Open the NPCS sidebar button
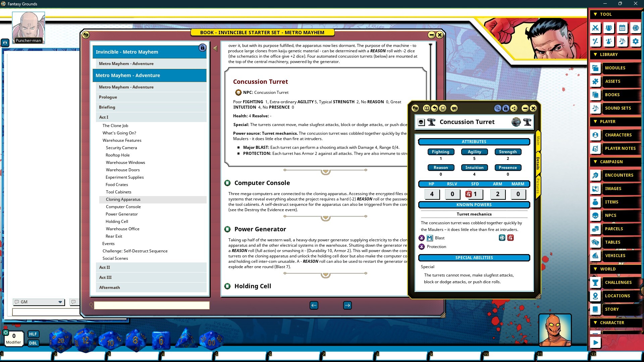 coord(616,216)
